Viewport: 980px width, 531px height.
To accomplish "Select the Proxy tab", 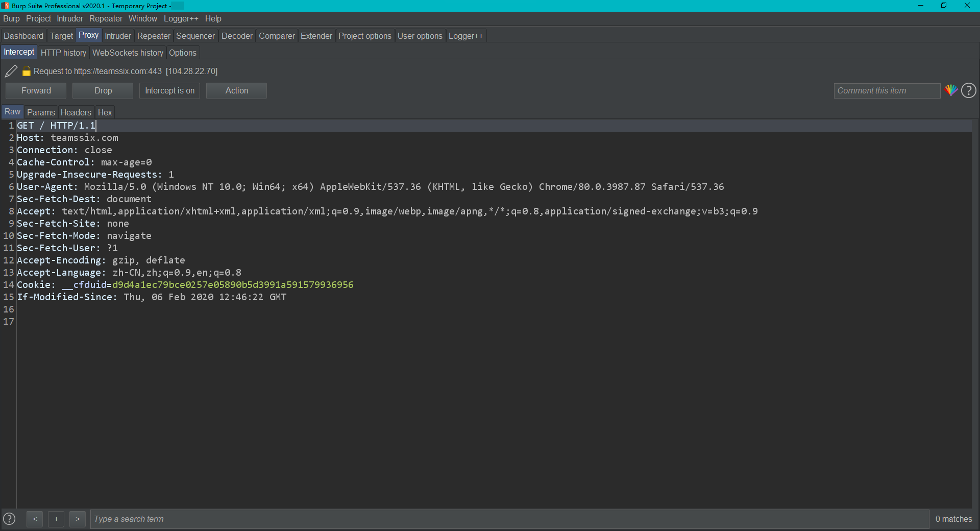I will pos(88,35).
